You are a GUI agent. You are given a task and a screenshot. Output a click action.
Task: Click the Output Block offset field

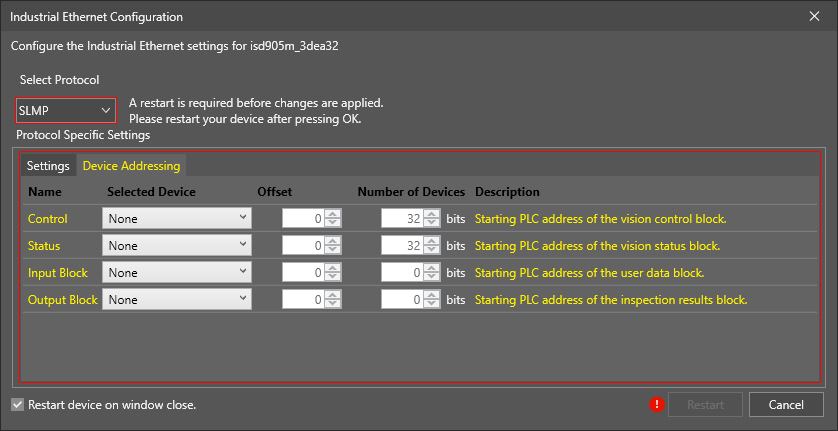click(303, 299)
